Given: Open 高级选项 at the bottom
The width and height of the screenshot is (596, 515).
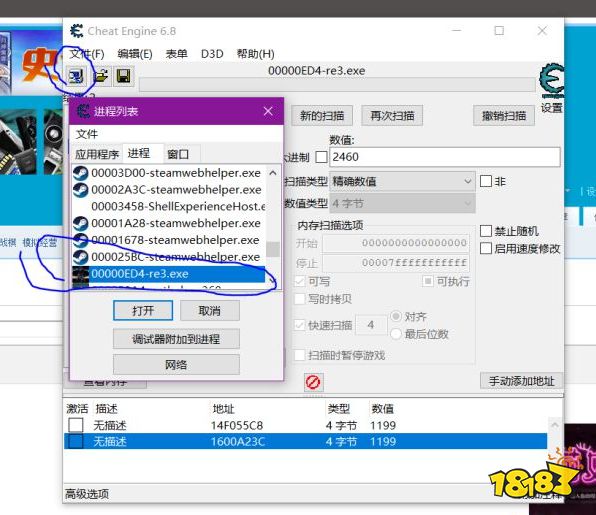Looking at the screenshot, I should tap(87, 494).
